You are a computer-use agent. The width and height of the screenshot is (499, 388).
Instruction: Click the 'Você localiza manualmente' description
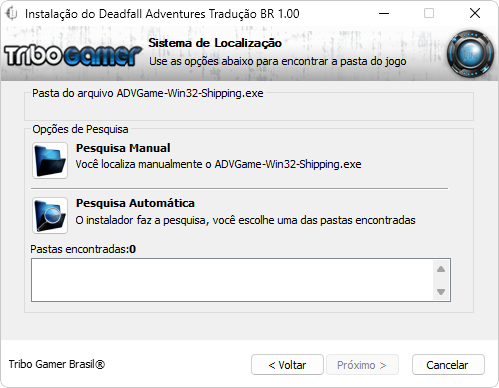click(218, 164)
